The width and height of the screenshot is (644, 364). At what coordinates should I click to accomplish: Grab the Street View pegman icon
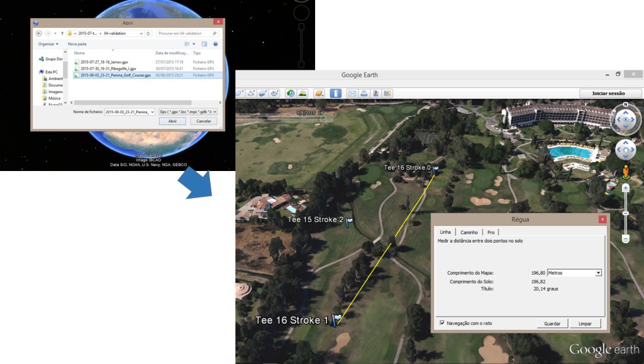click(x=626, y=171)
